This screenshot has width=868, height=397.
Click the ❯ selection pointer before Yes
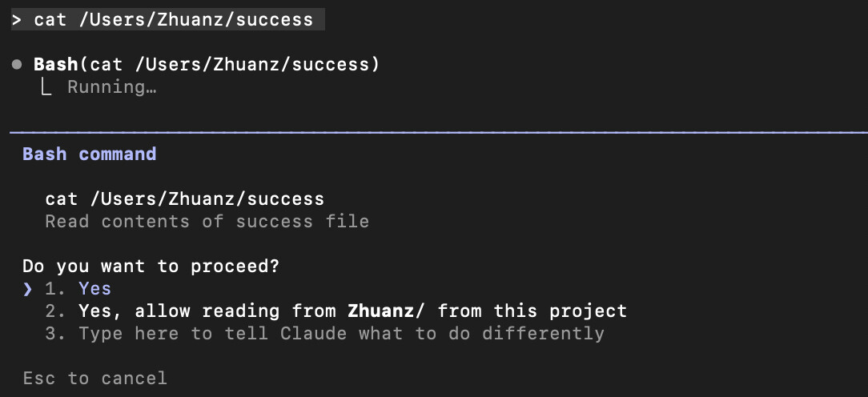[x=28, y=289]
